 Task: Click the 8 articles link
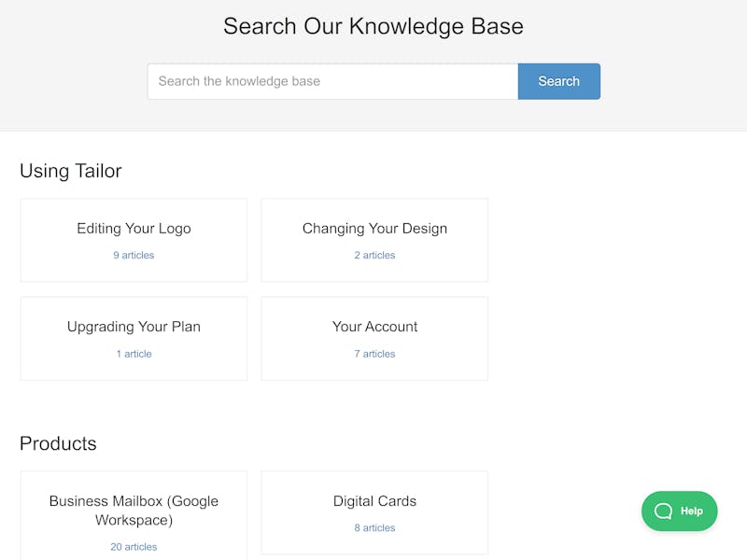375,527
